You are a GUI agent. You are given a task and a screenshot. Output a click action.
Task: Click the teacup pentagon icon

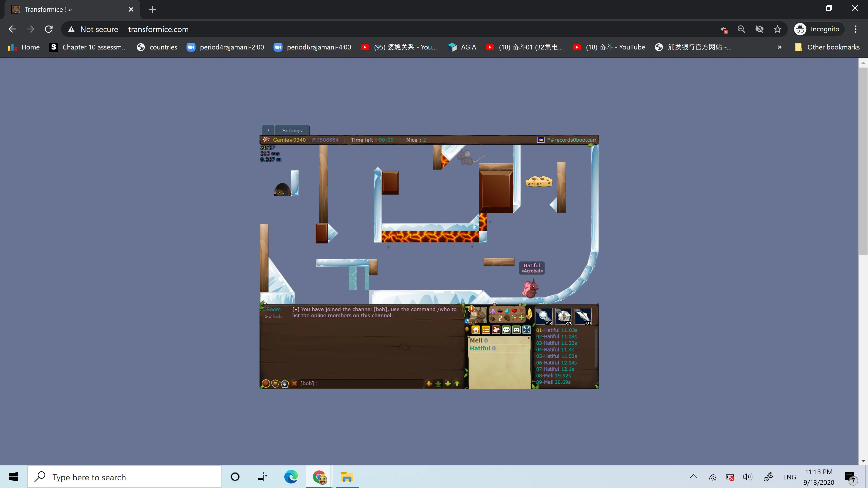pos(285,383)
